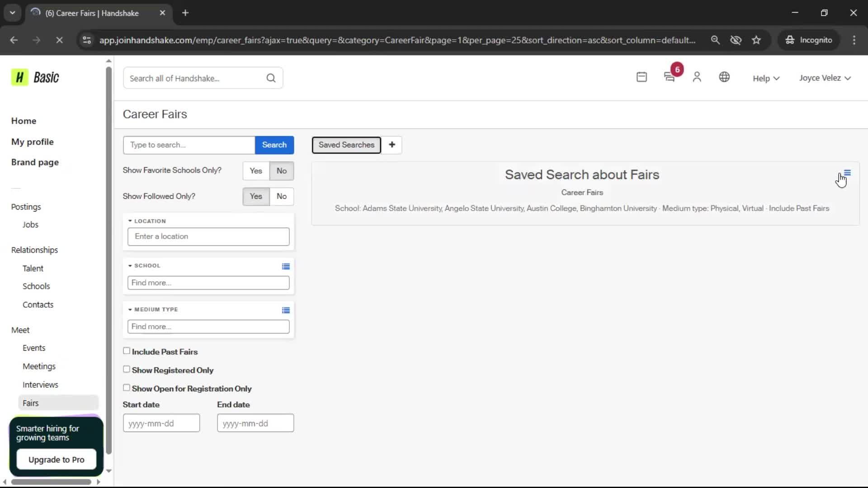Go to Home in the sidebar

24,121
